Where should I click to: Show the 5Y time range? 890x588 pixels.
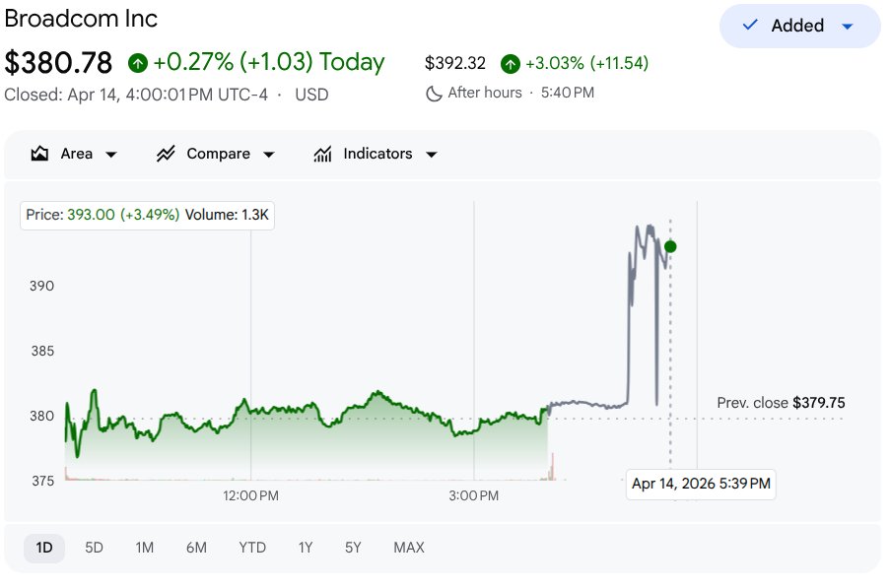[x=353, y=548]
